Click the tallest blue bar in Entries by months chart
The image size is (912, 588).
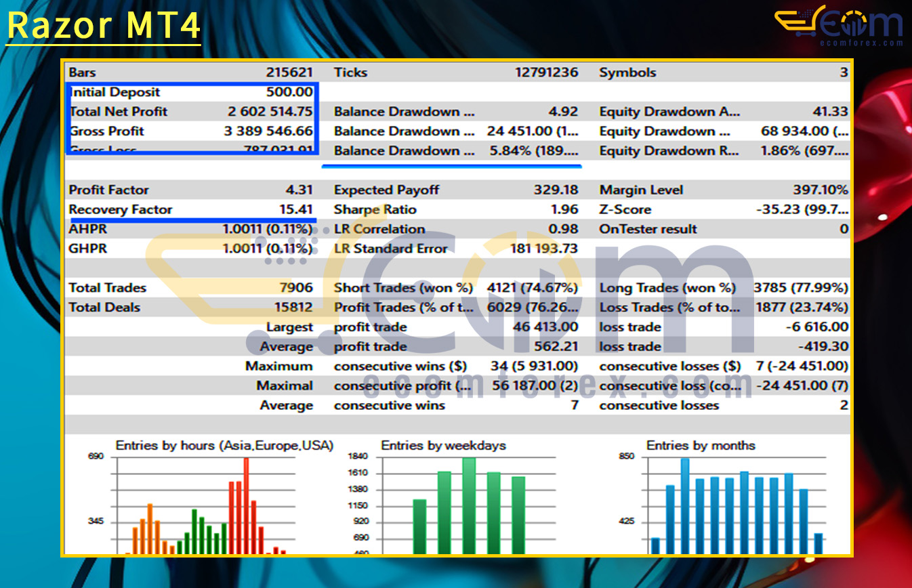click(x=685, y=507)
